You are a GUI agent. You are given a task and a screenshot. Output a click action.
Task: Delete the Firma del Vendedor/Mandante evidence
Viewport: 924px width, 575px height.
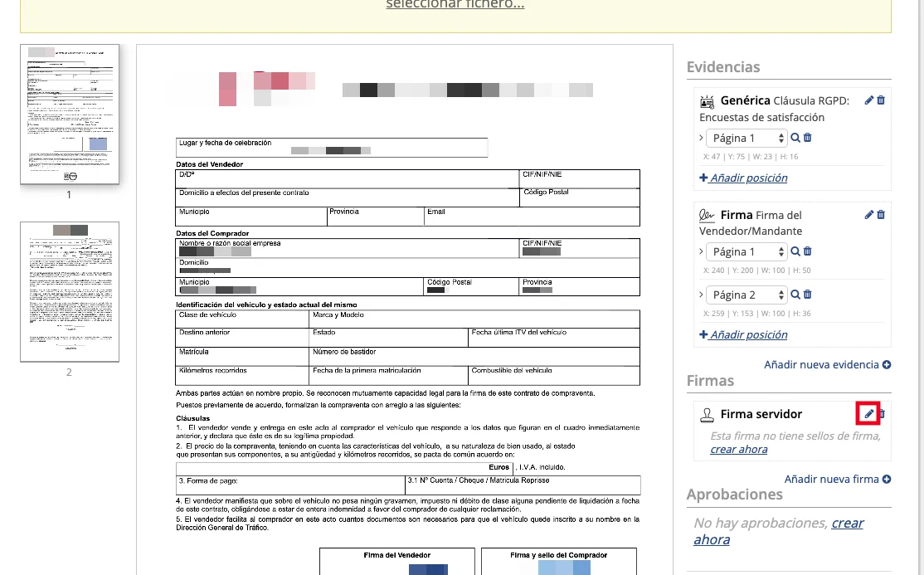click(x=881, y=215)
